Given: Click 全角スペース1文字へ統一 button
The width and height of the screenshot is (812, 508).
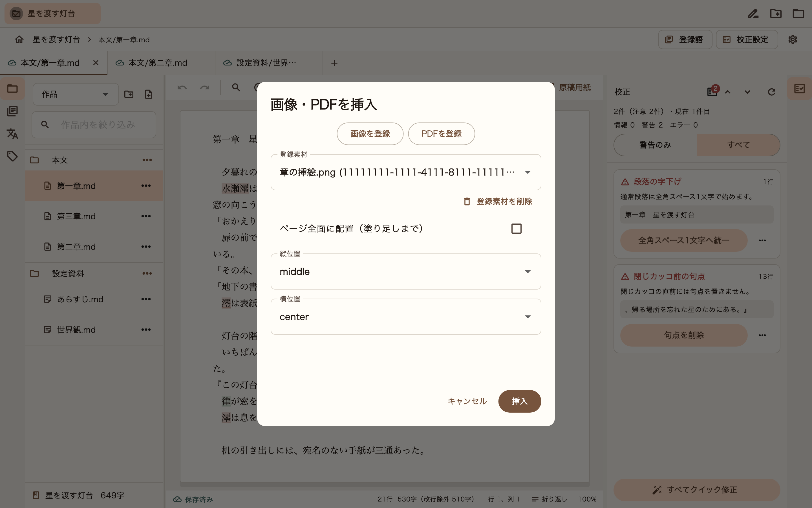Looking at the screenshot, I should pos(683,240).
